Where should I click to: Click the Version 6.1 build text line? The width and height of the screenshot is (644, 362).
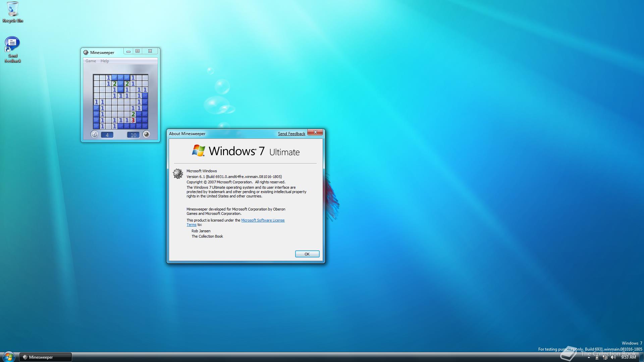[234, 177]
